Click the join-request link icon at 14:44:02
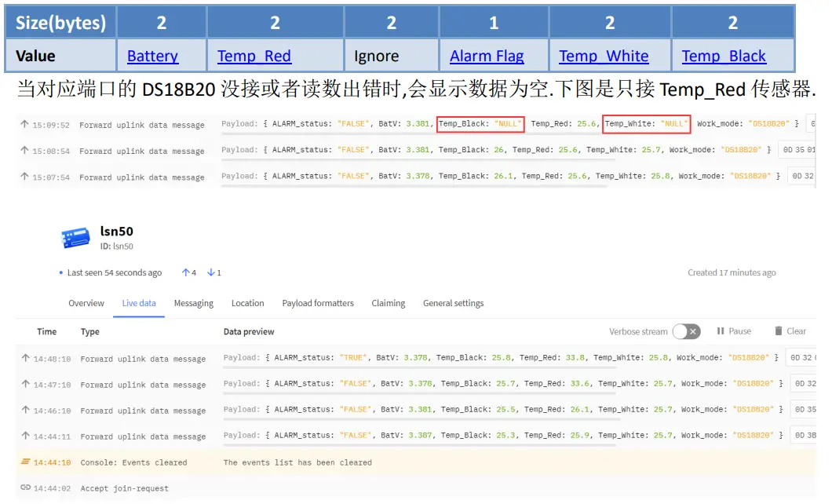832x504 pixels. click(x=25, y=488)
